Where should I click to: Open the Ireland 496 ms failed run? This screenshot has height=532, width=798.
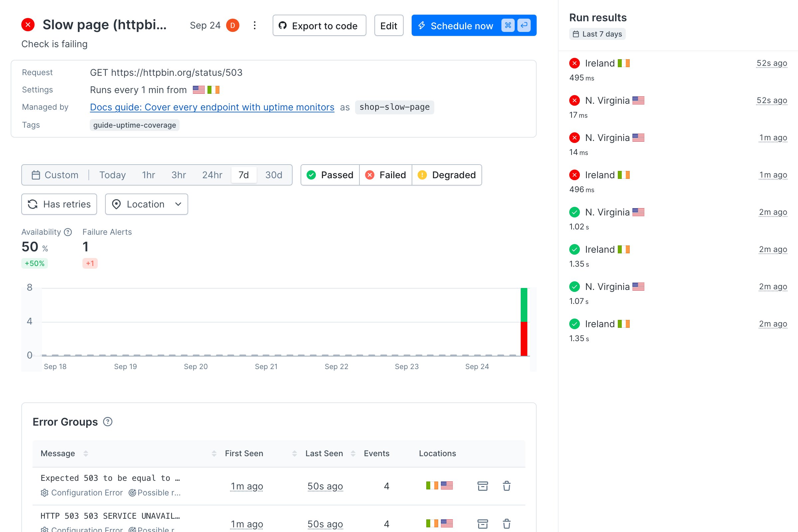678,182
